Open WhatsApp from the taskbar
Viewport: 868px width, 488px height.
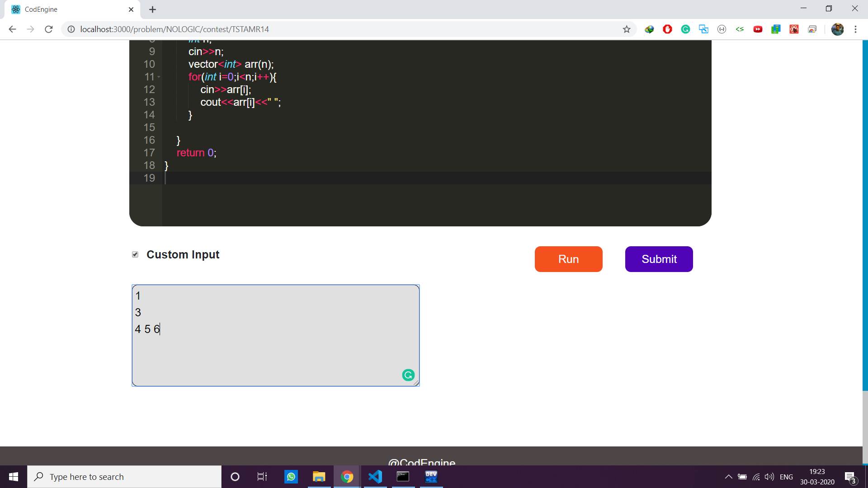coord(291,477)
